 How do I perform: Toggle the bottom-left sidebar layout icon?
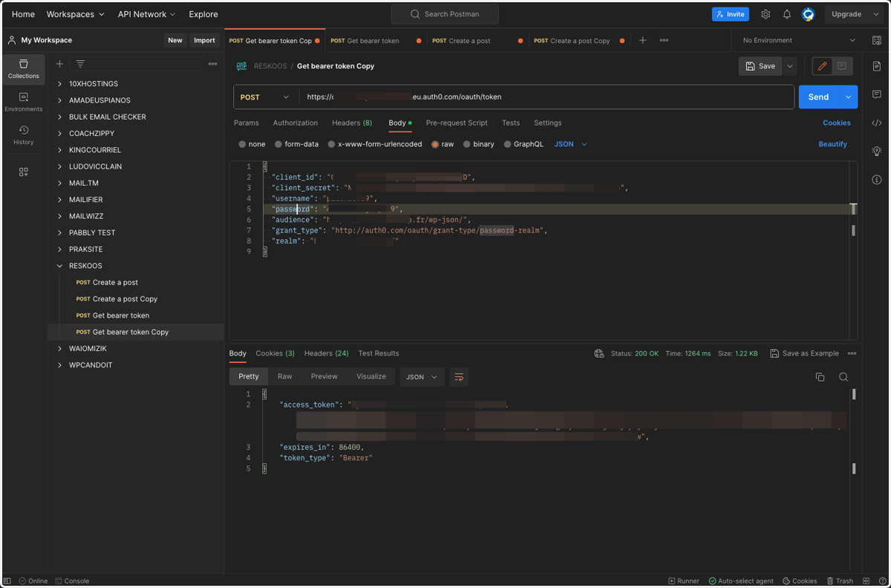[9, 581]
